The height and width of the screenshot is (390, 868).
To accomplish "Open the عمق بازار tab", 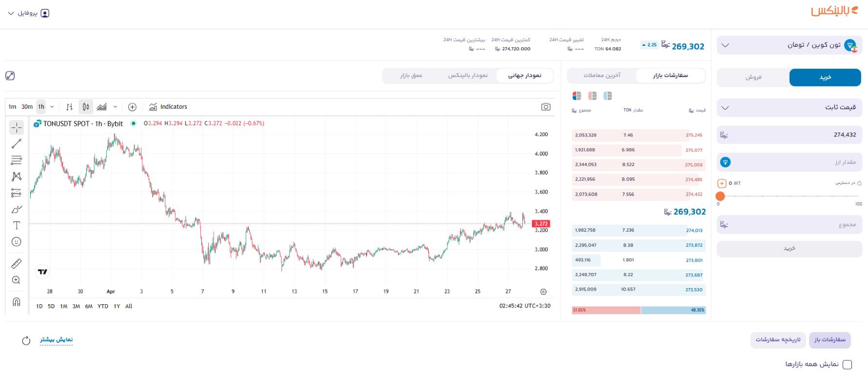I will (x=411, y=76).
